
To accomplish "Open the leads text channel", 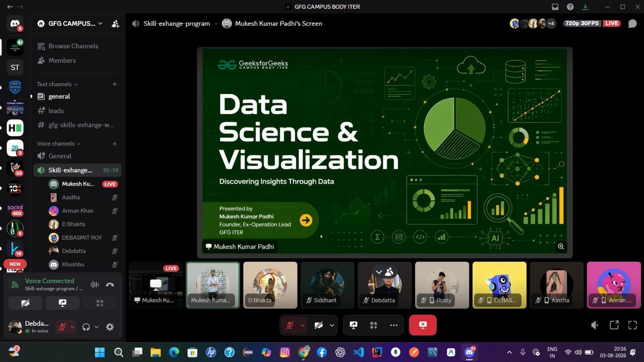I will point(77,111).
